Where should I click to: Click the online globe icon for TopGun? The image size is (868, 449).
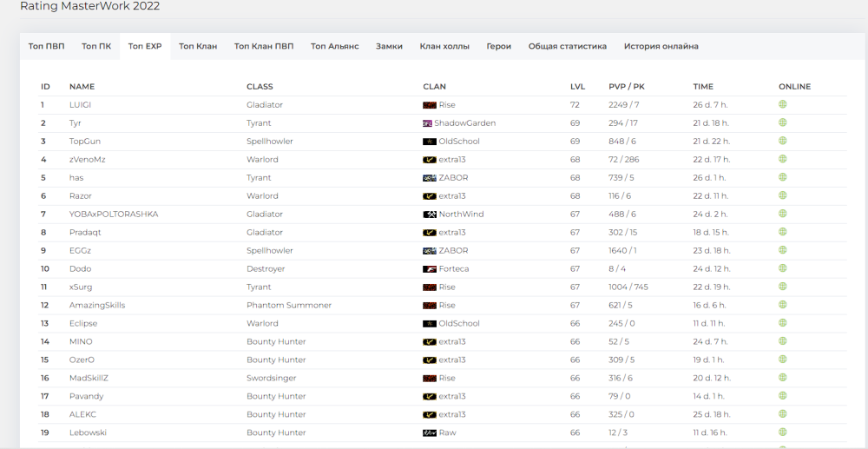pyautogui.click(x=783, y=141)
